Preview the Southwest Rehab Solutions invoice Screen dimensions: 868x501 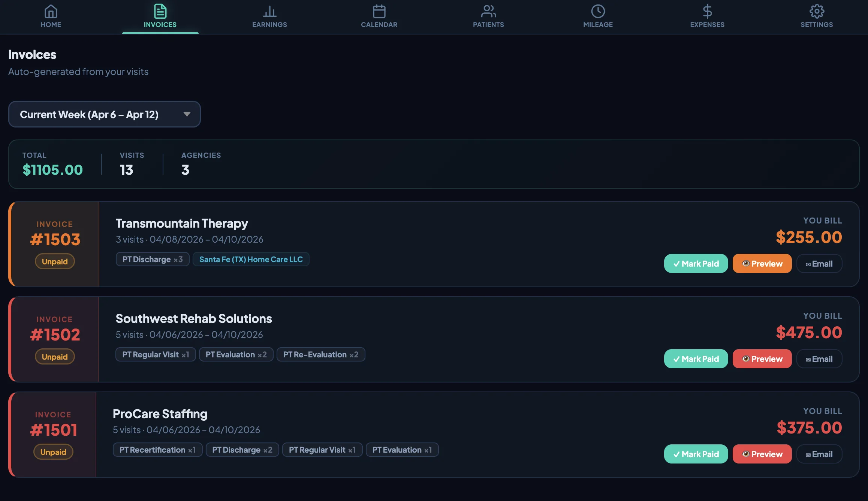762,359
